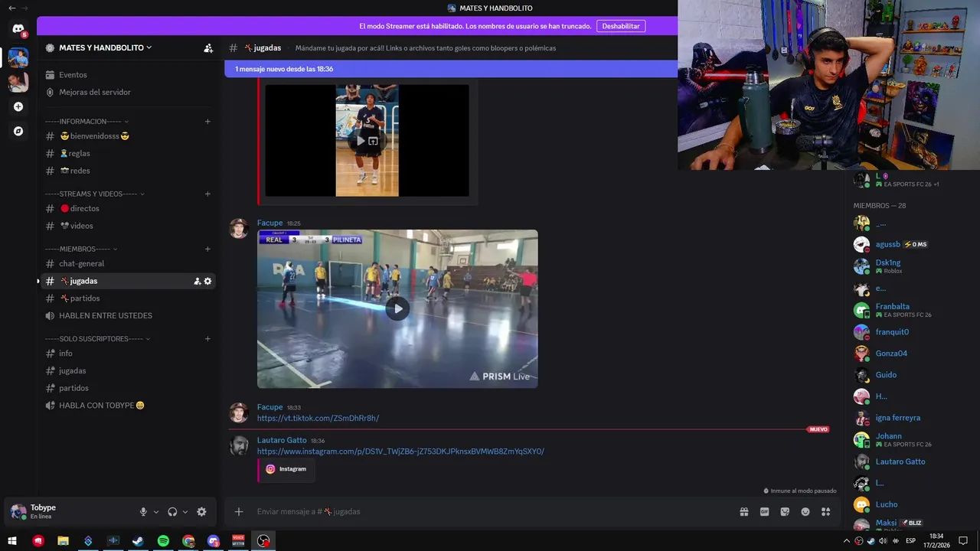Screen dimensions: 980x551
Task: Open headphone output options arrow
Action: click(185, 512)
